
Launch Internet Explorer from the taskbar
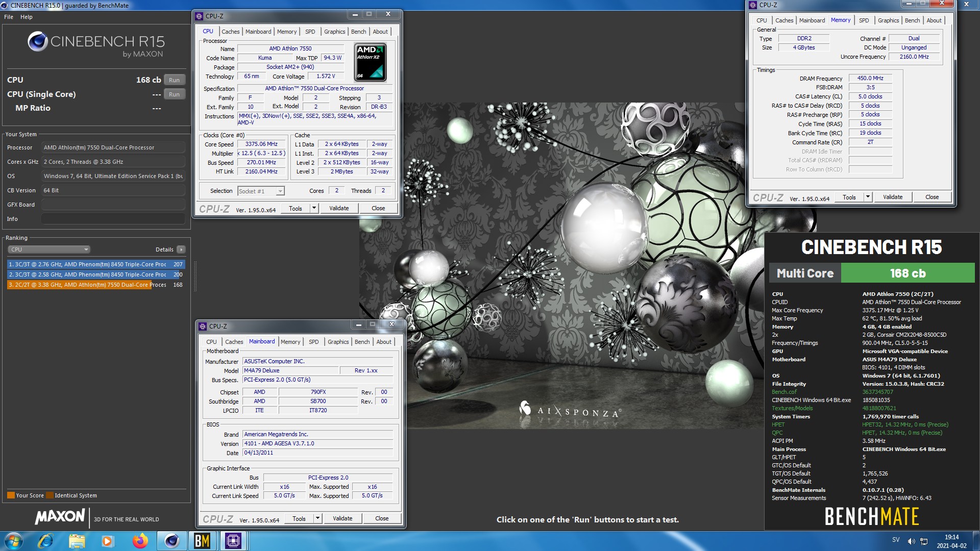coord(45,541)
